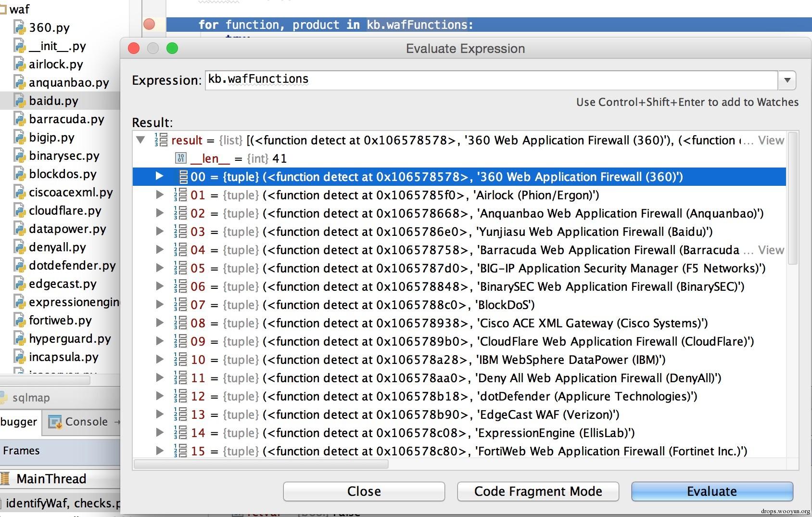Expand tuple 01 Airlock (Phion/Ergon)

click(x=160, y=195)
